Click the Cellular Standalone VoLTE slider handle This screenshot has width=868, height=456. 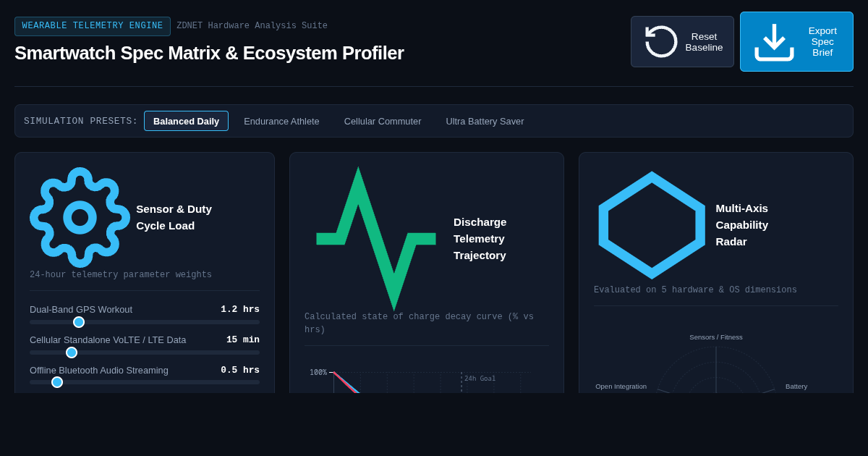pos(72,352)
